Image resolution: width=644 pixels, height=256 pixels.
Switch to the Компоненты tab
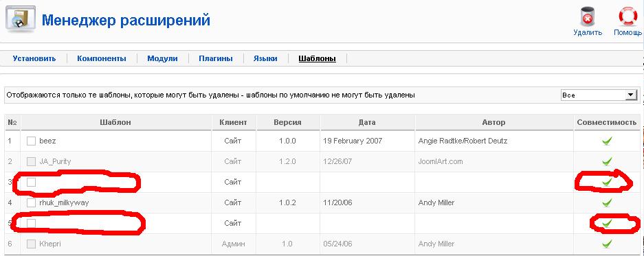[102, 58]
